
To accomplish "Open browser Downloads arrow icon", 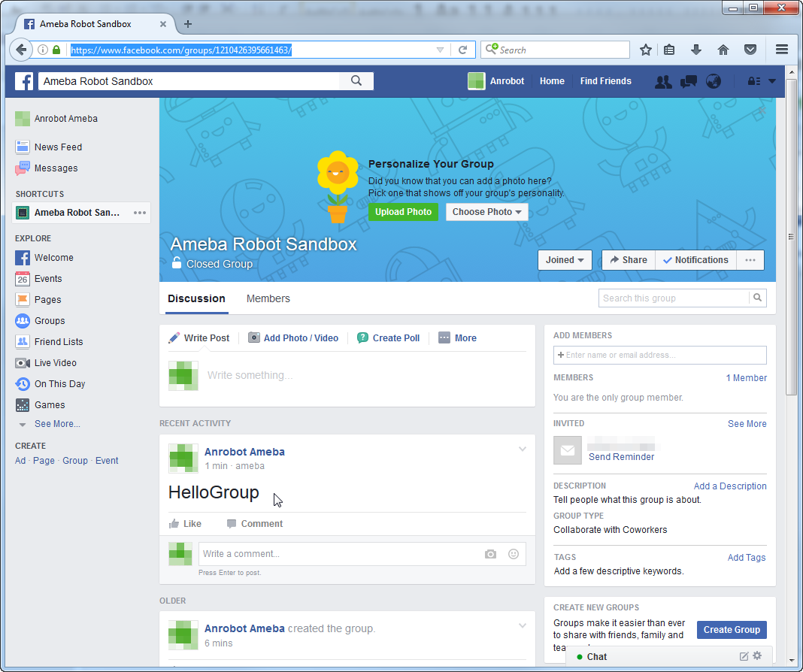I will coord(696,50).
